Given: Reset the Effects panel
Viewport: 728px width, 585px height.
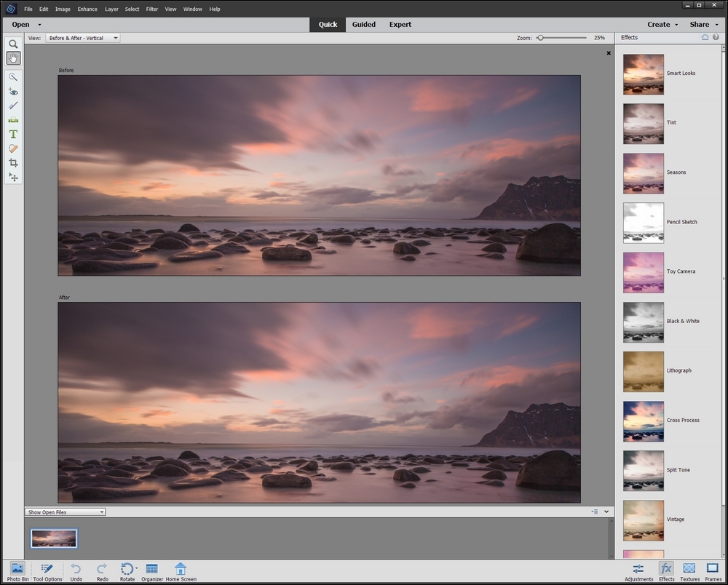Looking at the screenshot, I should click(705, 37).
